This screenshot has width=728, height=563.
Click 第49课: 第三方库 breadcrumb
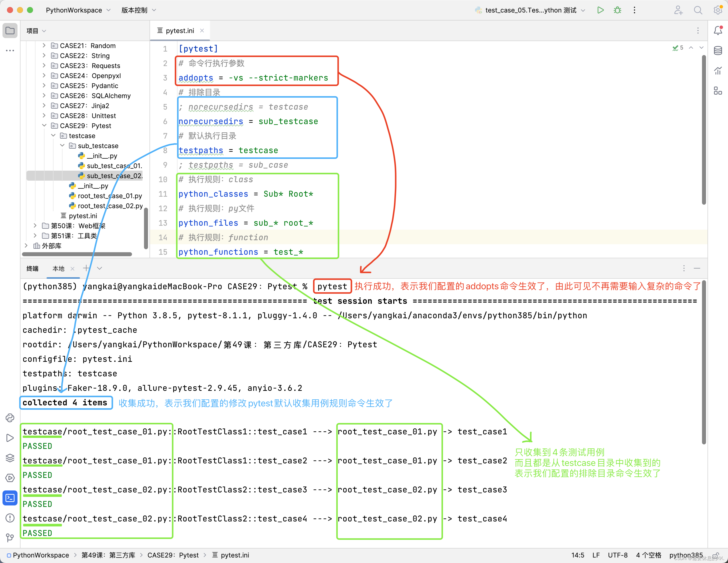108,555
